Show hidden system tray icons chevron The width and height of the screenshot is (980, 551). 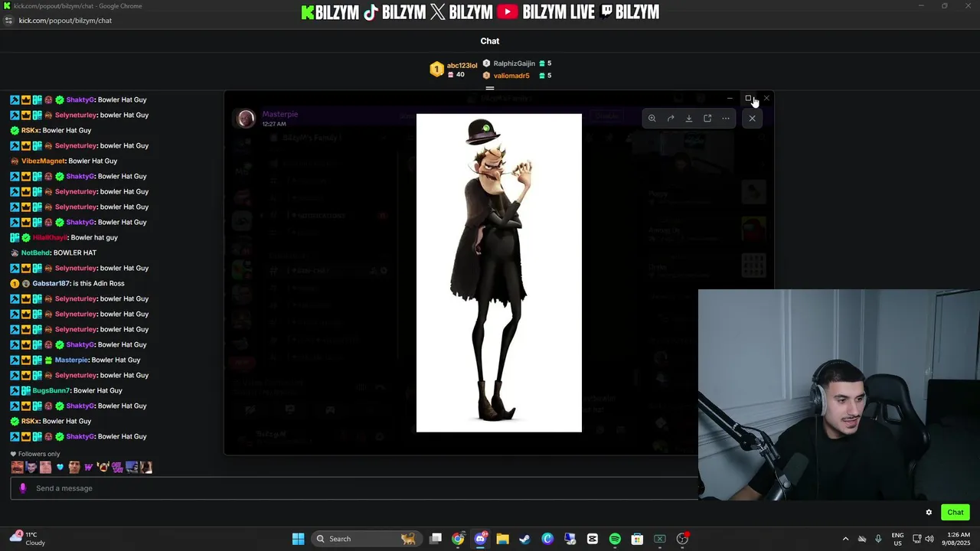[845, 539]
